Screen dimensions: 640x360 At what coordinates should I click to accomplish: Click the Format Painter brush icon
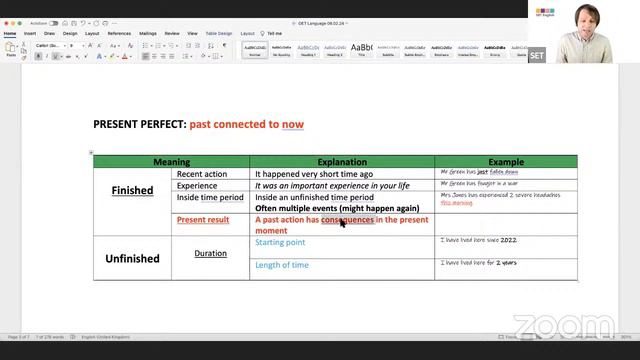pos(24,58)
